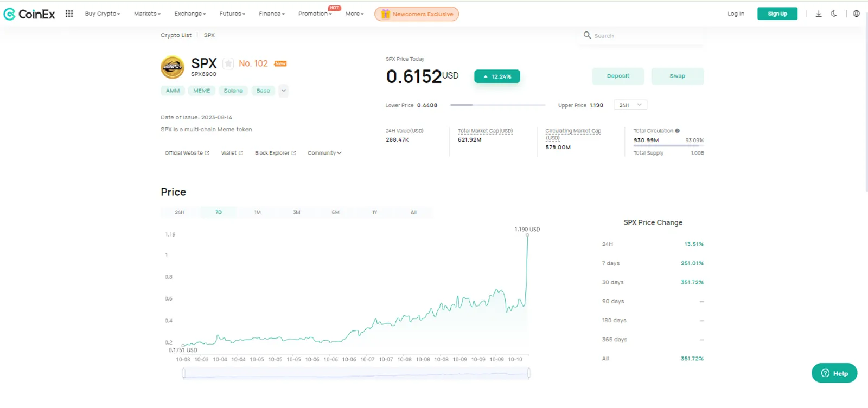Click the SPX breadcrumb text
Screen dimensions: 868x408
pos(209,35)
